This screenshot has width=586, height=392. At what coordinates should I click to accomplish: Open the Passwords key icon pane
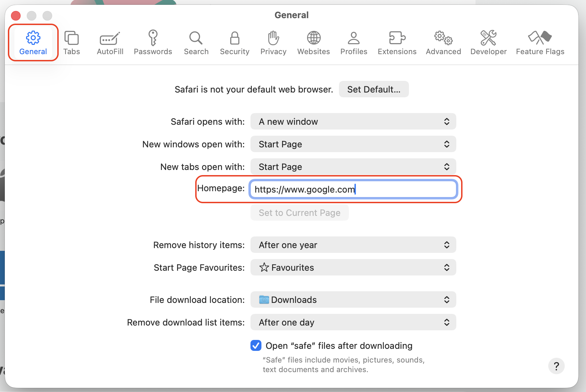pyautogui.click(x=153, y=43)
